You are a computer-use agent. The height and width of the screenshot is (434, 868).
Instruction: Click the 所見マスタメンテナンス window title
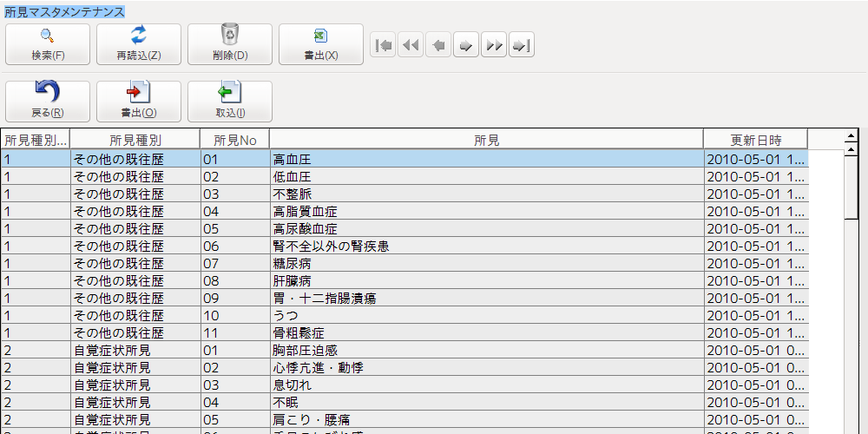point(64,12)
